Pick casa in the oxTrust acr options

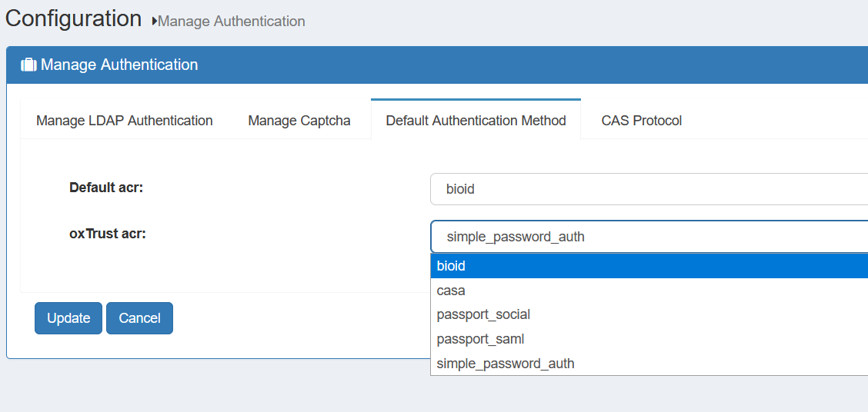[649, 291]
